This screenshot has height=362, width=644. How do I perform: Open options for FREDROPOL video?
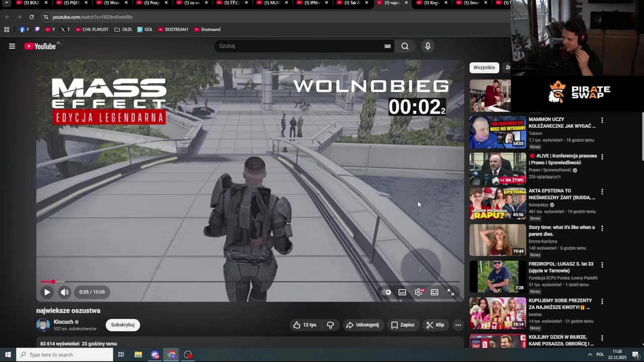pos(602,265)
